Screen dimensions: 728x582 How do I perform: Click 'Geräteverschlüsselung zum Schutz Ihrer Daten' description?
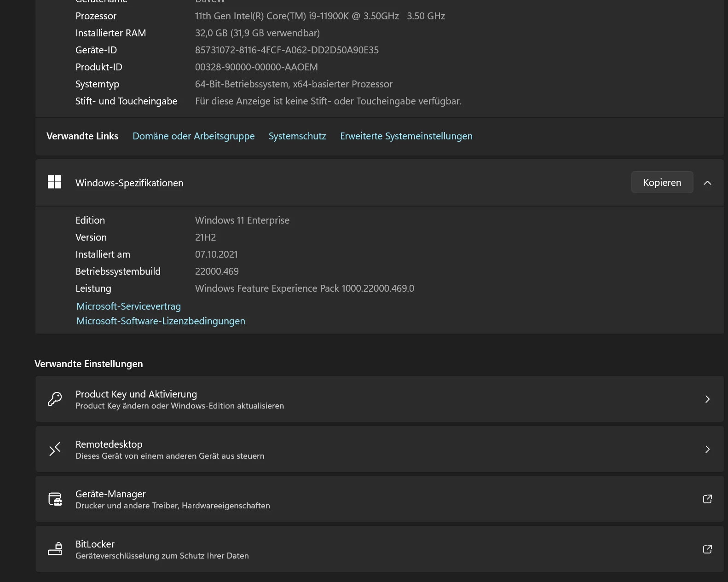162,556
